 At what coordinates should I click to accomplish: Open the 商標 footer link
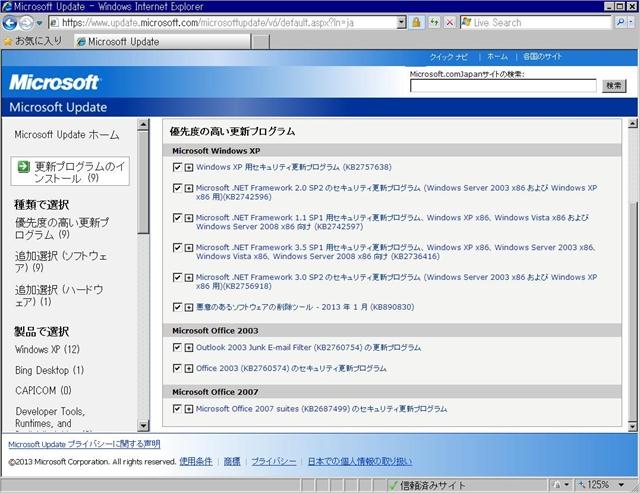pos(232,461)
